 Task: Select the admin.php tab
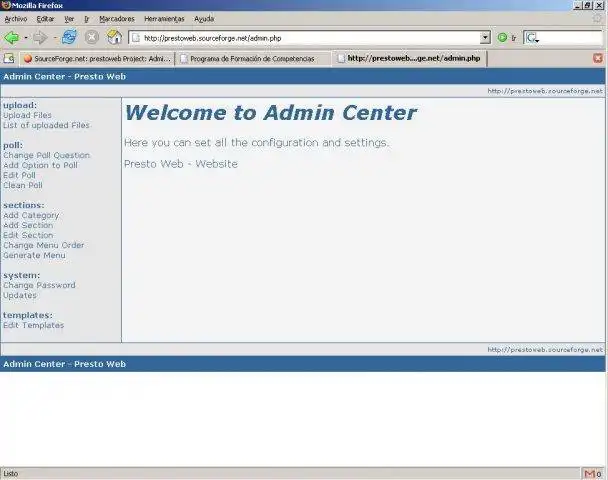click(409, 58)
